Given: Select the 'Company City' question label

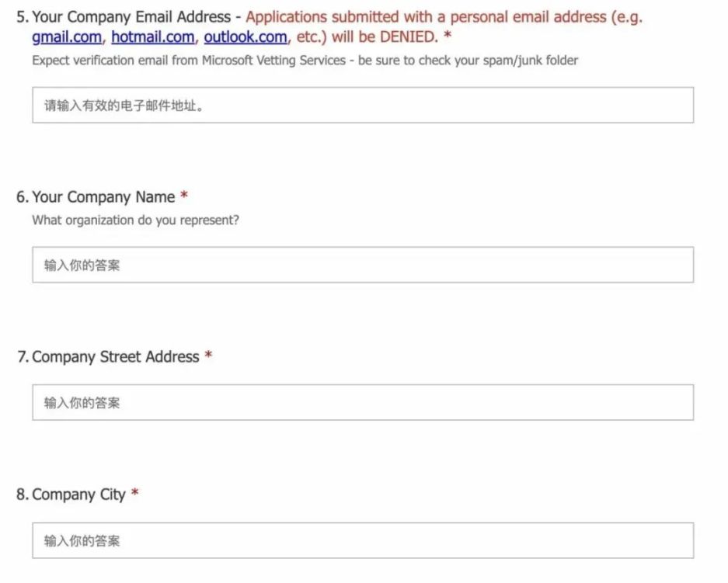Looking at the screenshot, I should click(79, 495).
